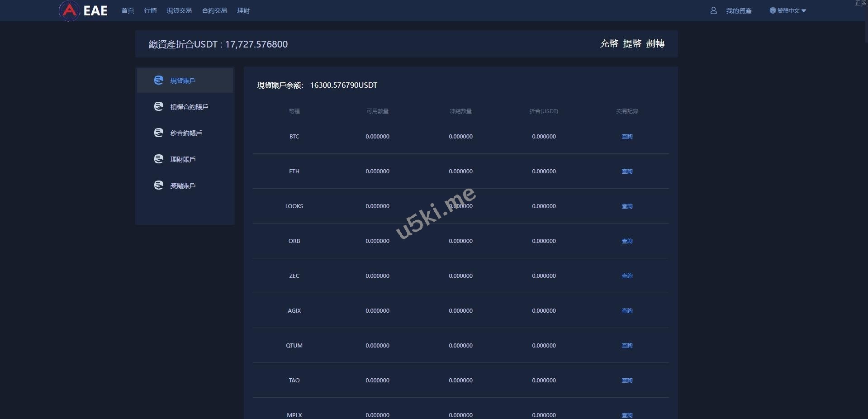Click the 秒合約帳戶 sidebar coin icon

tap(158, 133)
